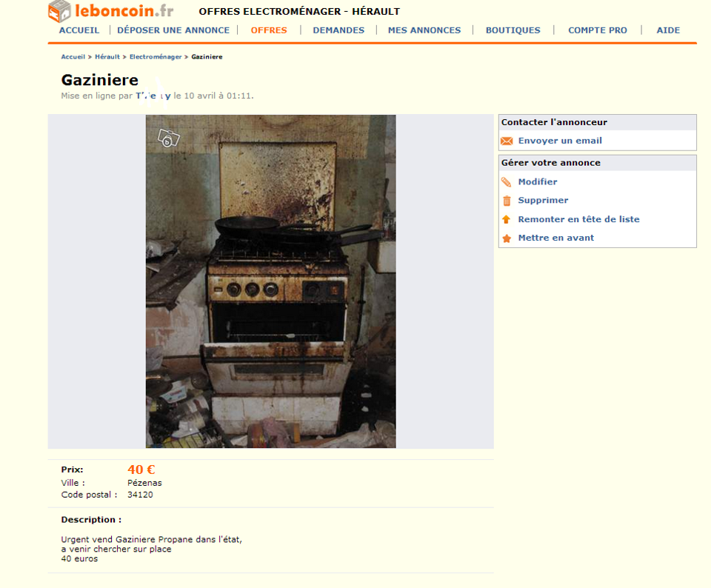Open the ACCUEIL menu item
711x588 pixels.
click(x=79, y=30)
